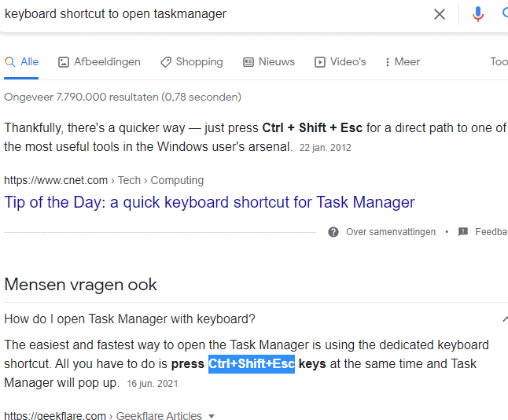Click the Shopping tag icon
508x420 pixels.
point(166,62)
